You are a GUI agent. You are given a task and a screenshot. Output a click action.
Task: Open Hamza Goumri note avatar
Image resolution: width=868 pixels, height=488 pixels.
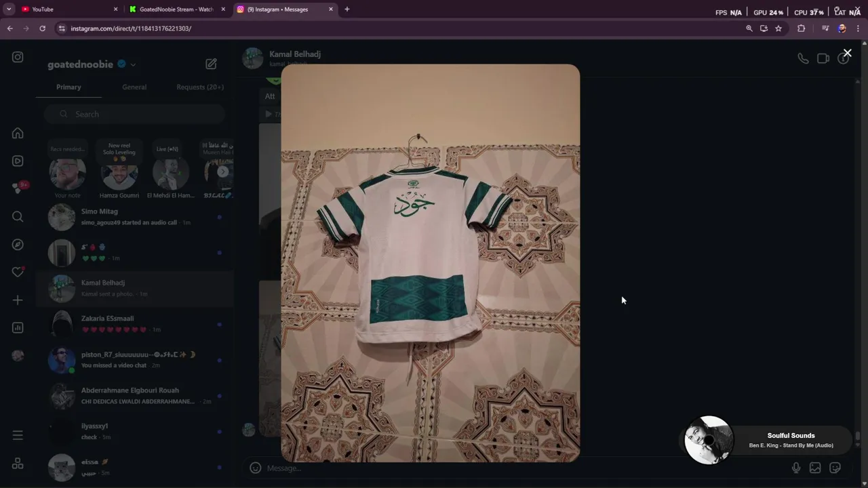tap(119, 174)
